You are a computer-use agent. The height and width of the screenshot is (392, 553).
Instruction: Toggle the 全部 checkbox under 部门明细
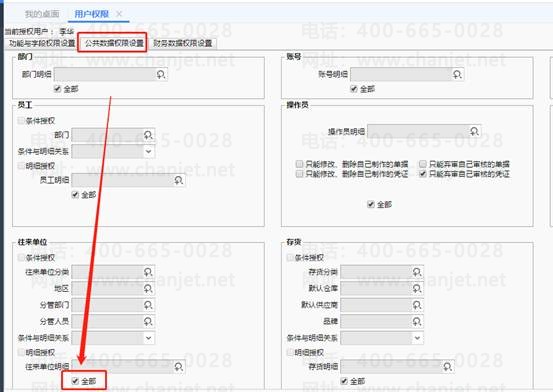point(57,89)
